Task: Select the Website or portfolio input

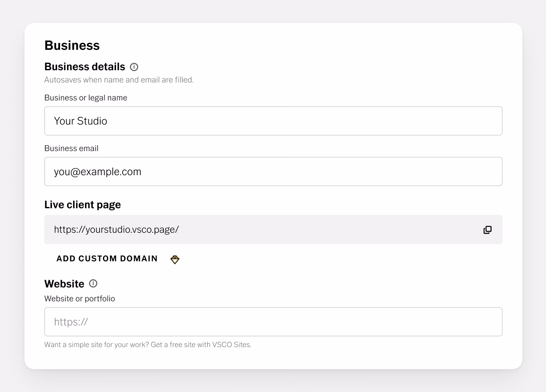Action: tap(273, 322)
